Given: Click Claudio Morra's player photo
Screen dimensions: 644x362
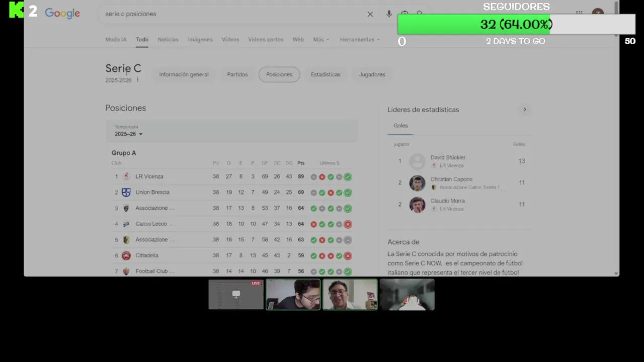Looking at the screenshot, I should tap(417, 205).
